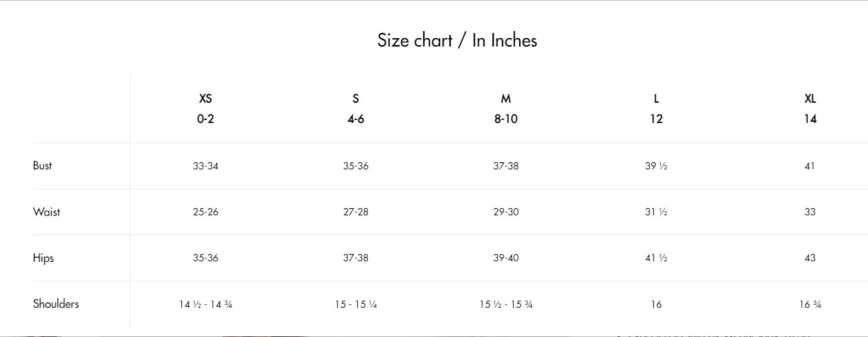Click the Size chart / In Inches heading
The height and width of the screenshot is (337, 868).
point(457,41)
